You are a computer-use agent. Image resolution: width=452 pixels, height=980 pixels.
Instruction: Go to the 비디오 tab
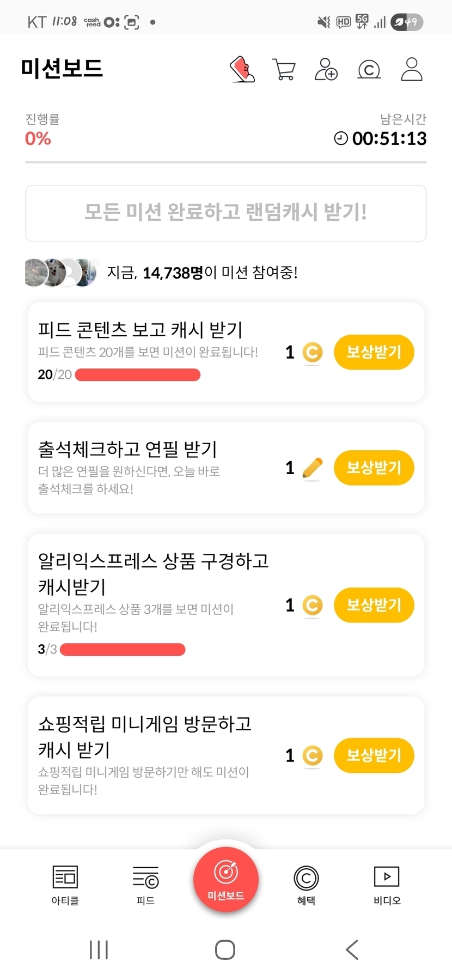point(387,884)
